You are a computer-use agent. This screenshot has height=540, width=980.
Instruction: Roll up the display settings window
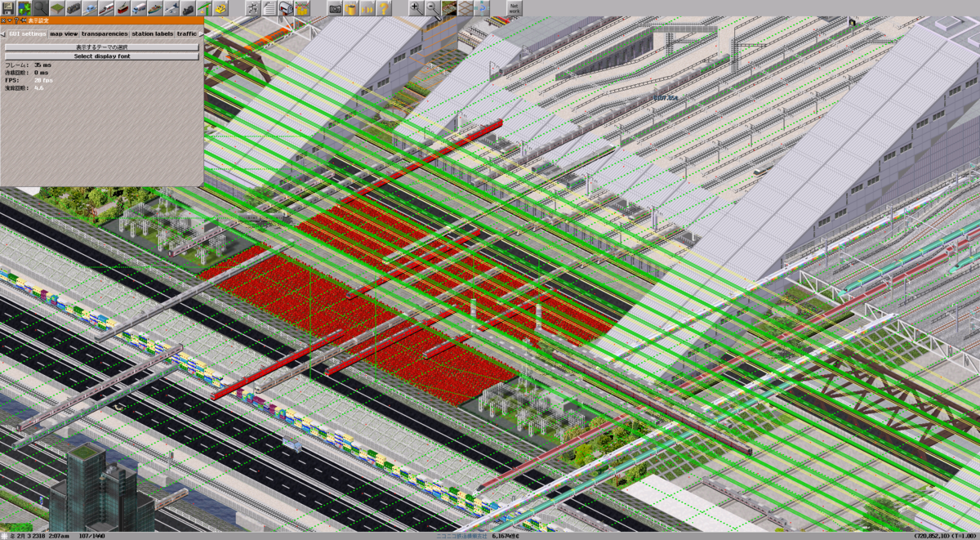pyautogui.click(x=10, y=20)
